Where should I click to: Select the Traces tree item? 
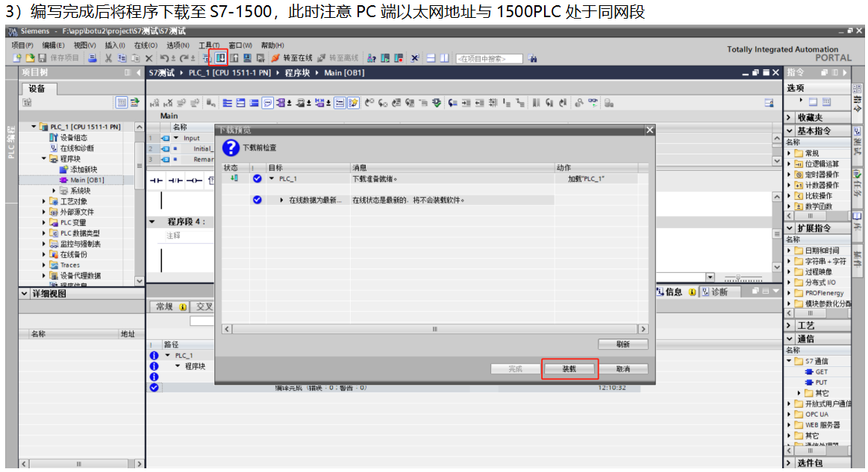(70, 265)
